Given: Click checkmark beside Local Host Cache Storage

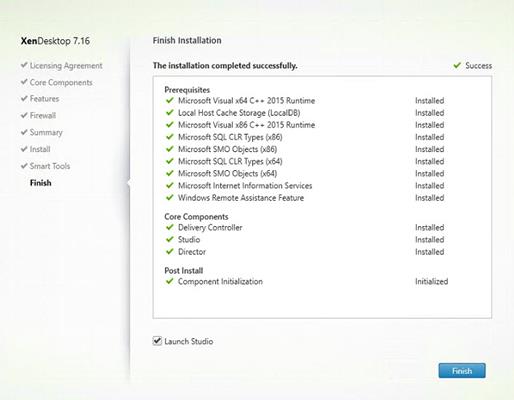Looking at the screenshot, I should 170,112.
